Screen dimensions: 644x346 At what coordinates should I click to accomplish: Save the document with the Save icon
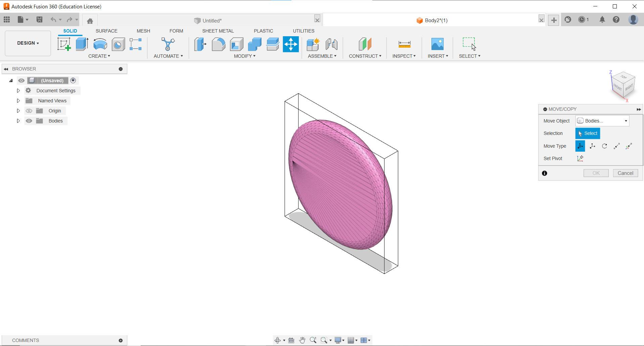tap(39, 19)
